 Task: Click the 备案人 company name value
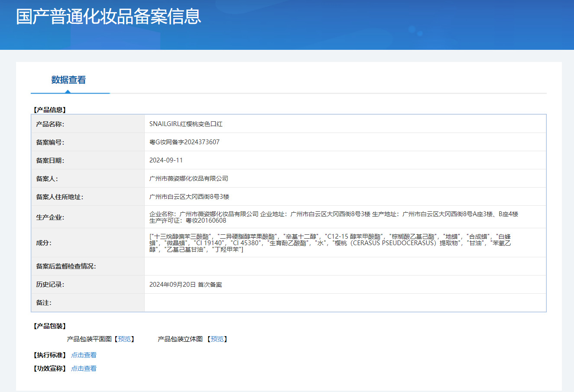tap(188, 178)
